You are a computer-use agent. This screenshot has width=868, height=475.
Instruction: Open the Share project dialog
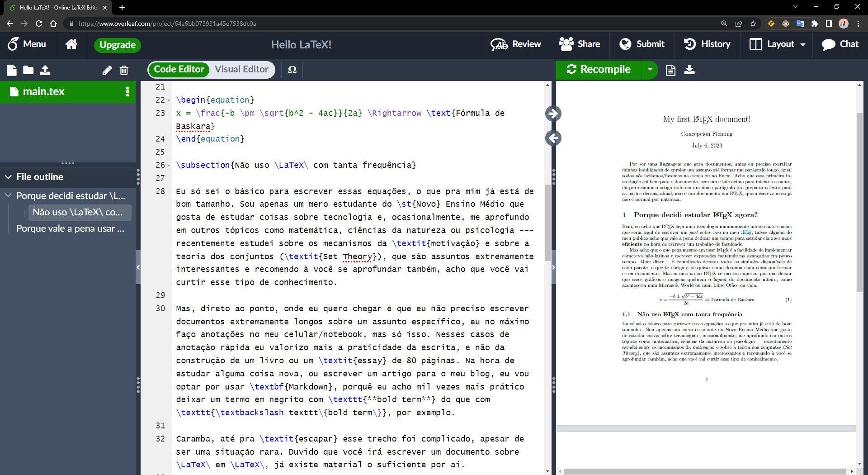580,44
